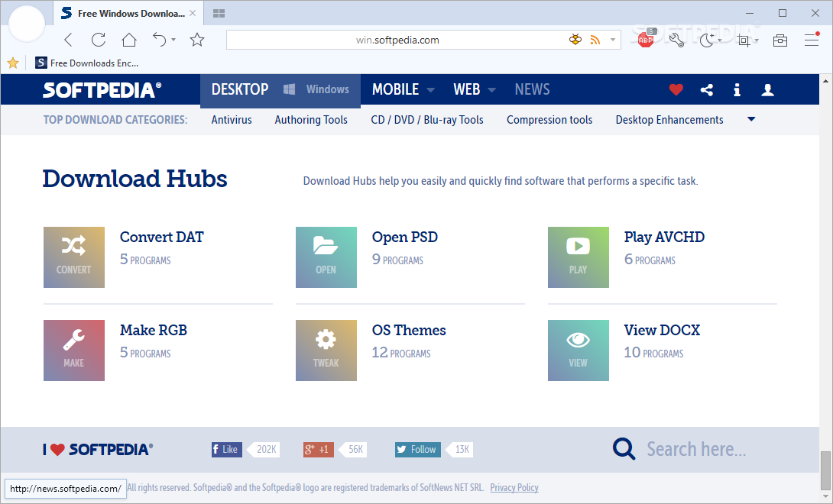The height and width of the screenshot is (504, 833).
Task: Expand the address bar dropdown arrow
Action: 613,40
